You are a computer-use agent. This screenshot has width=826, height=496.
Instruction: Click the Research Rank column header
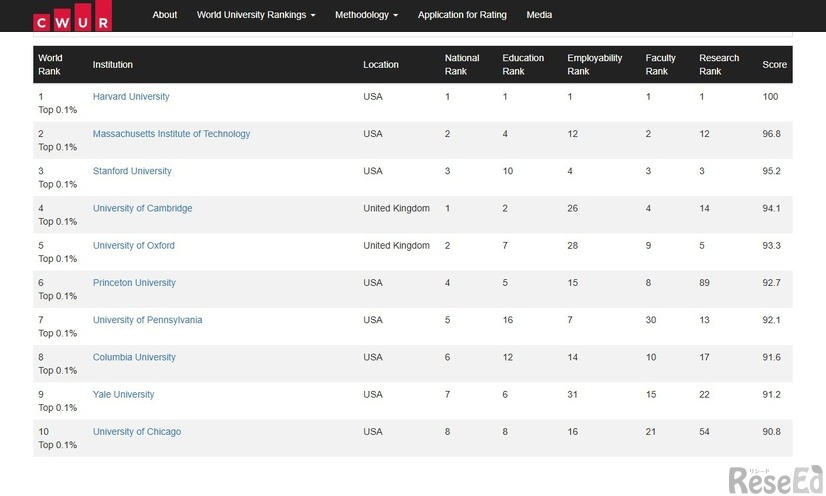(x=719, y=64)
